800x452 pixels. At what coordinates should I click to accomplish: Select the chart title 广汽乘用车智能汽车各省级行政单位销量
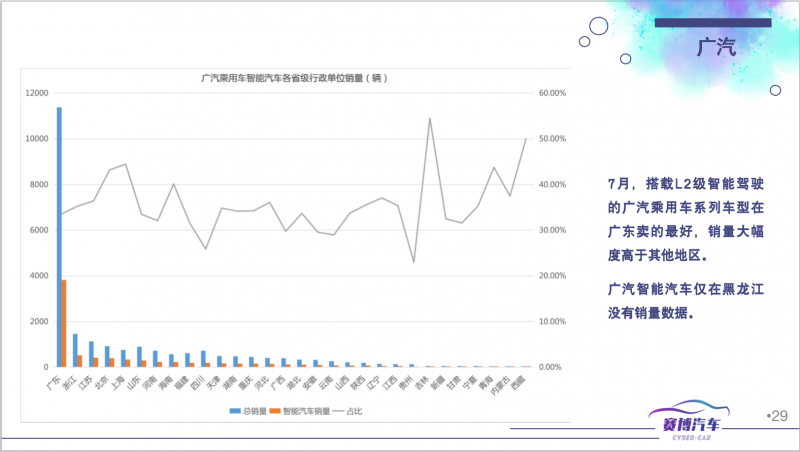[x=294, y=78]
